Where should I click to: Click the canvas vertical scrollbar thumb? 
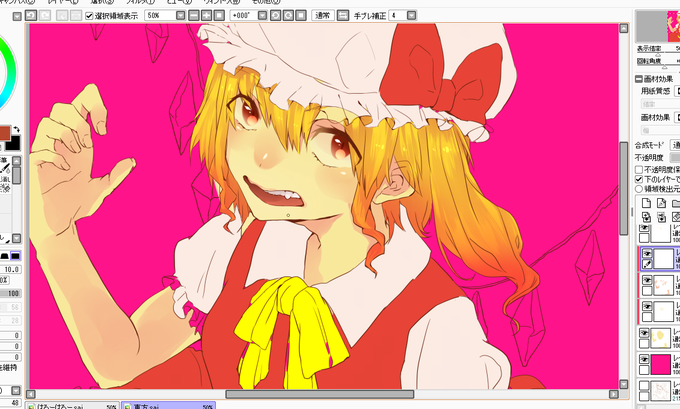(x=624, y=188)
